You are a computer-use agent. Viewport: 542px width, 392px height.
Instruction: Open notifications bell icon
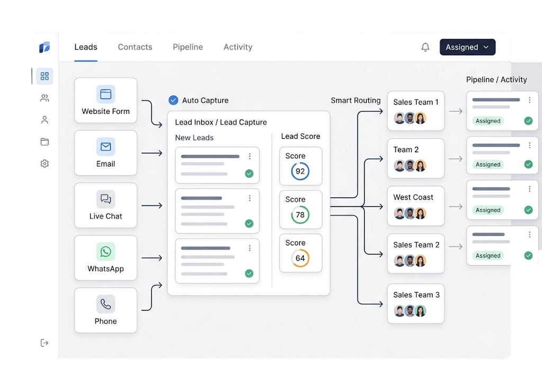[425, 47]
